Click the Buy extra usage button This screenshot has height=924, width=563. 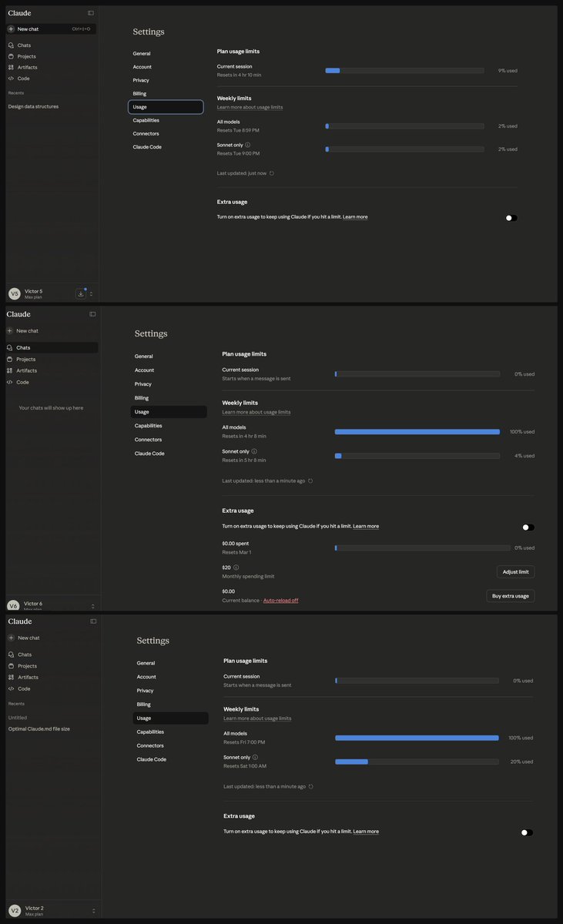511,596
